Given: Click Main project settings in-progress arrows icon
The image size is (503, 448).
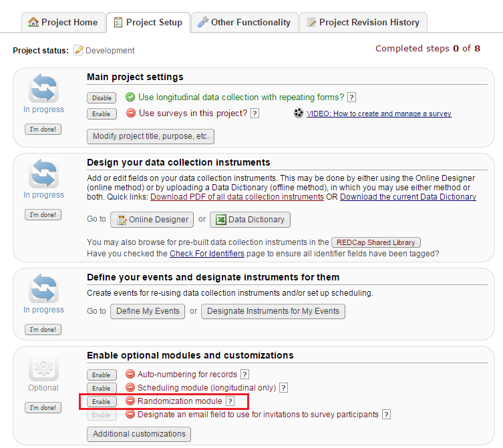Looking at the screenshot, I should pyautogui.click(x=43, y=87).
